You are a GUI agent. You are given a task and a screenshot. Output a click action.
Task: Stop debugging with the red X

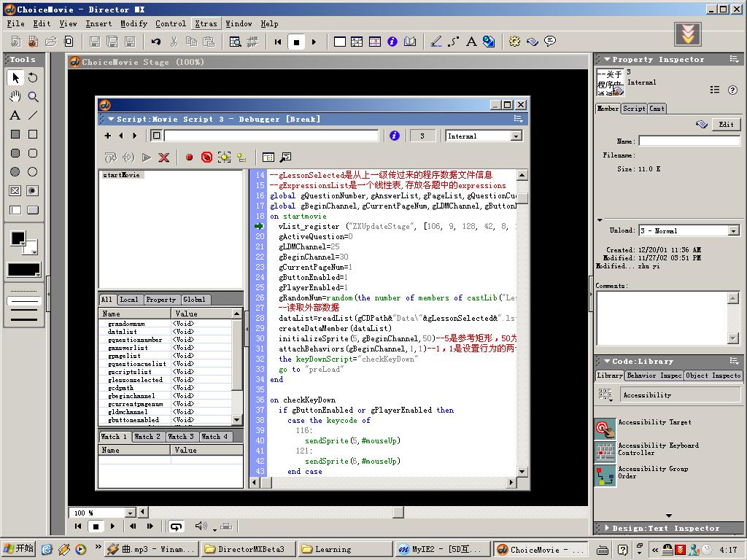point(164,157)
